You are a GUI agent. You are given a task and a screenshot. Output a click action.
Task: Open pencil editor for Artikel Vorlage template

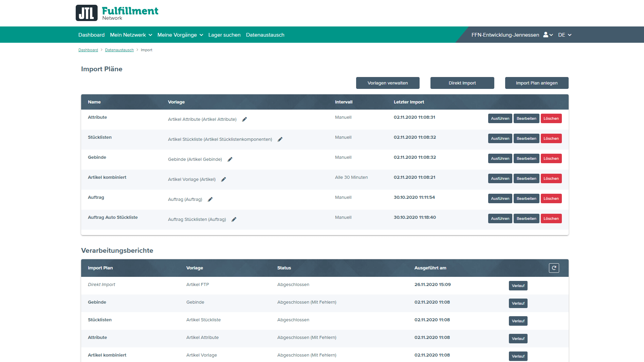[223, 179]
